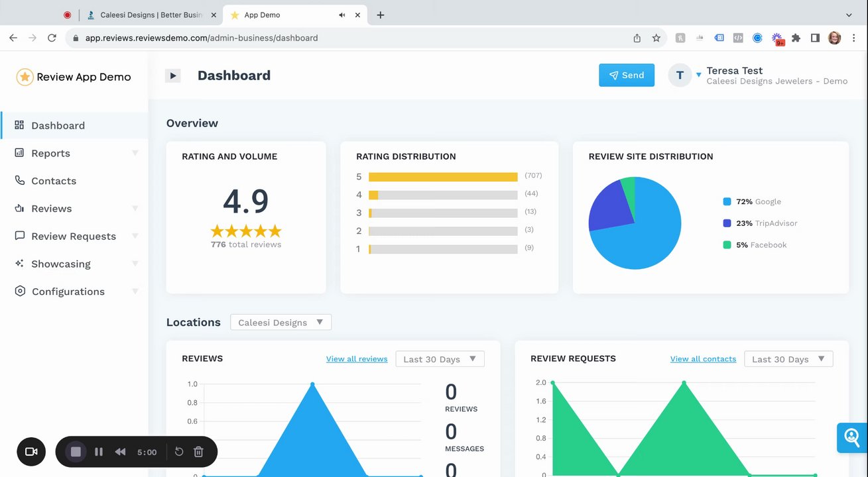
Task: Expand the Configurations submenu arrow
Action: [135, 291]
